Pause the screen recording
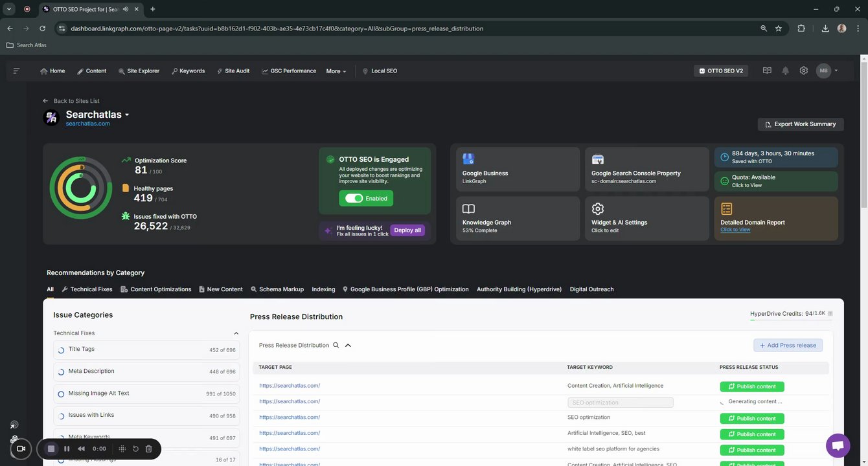Screen dimensions: 868x466 click(67, 449)
